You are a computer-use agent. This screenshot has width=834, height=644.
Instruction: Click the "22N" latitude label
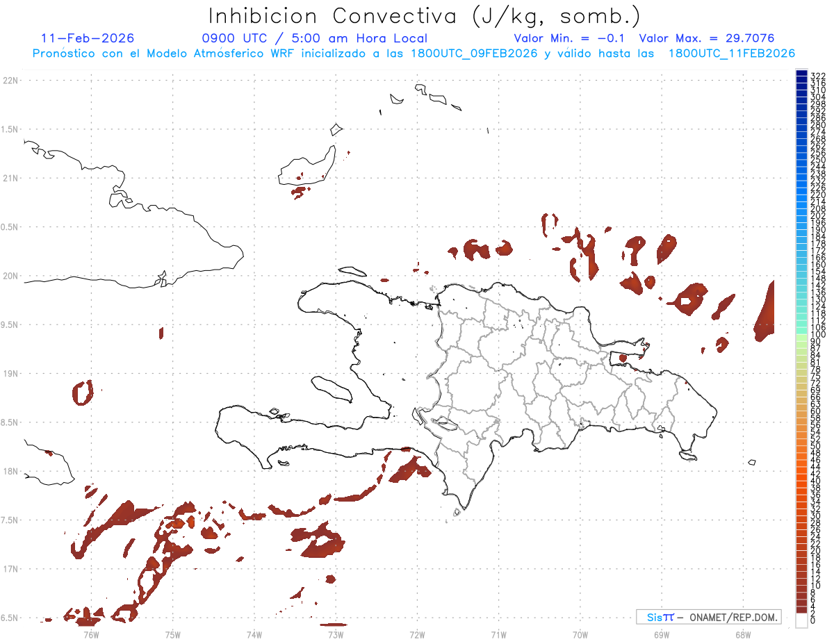(10, 81)
